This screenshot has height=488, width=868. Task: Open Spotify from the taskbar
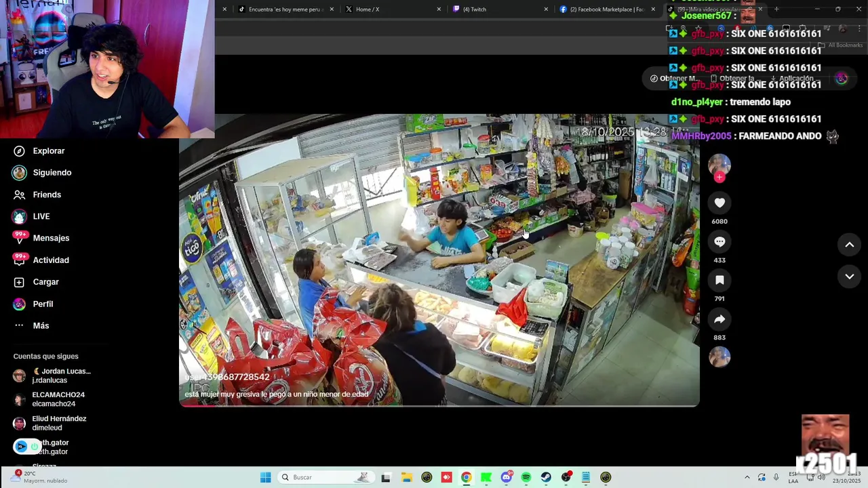(x=526, y=477)
